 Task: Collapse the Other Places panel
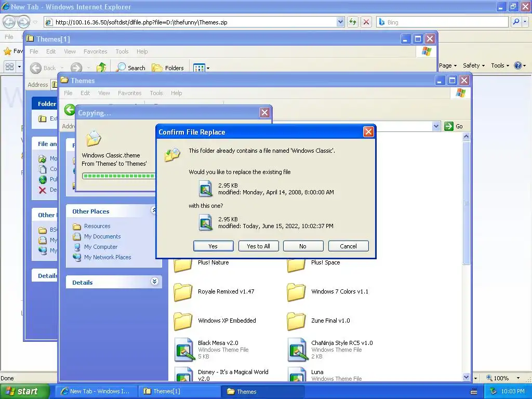click(154, 211)
